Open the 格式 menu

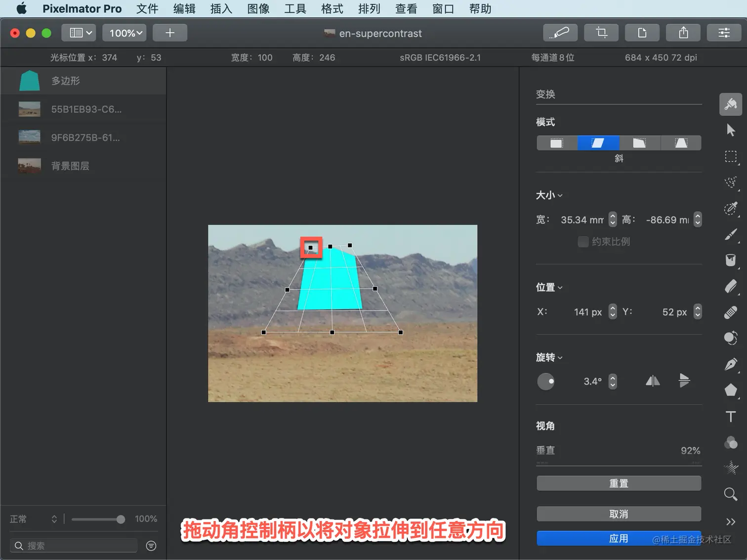pos(332,8)
